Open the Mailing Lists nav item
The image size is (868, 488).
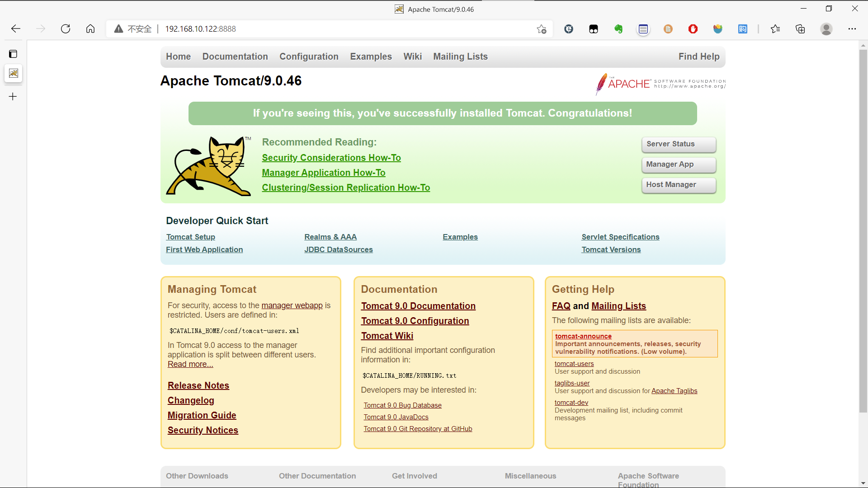click(x=460, y=56)
